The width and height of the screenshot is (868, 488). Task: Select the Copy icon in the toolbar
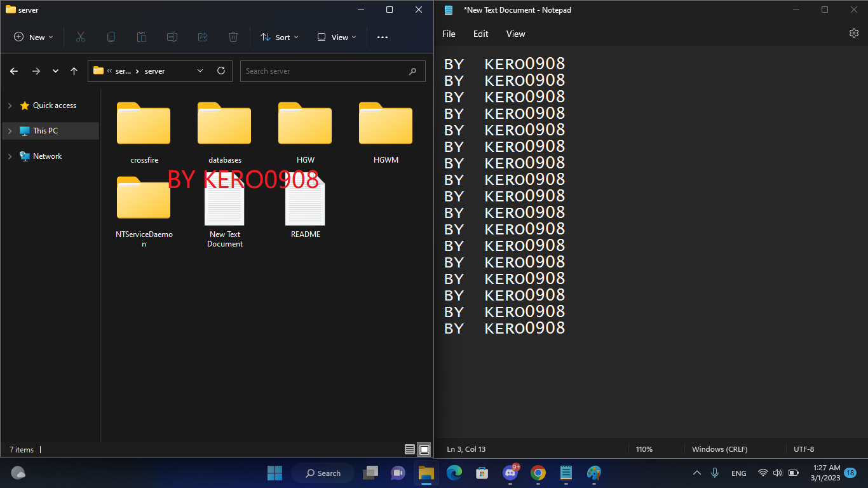tap(111, 37)
